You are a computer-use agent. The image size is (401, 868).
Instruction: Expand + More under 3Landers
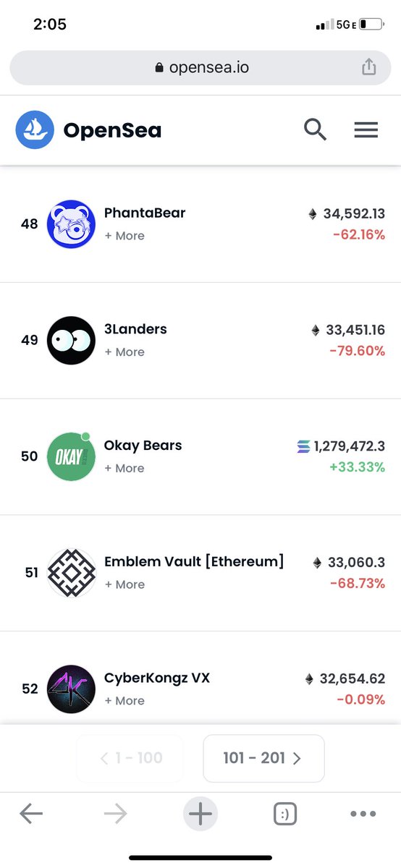tap(124, 352)
